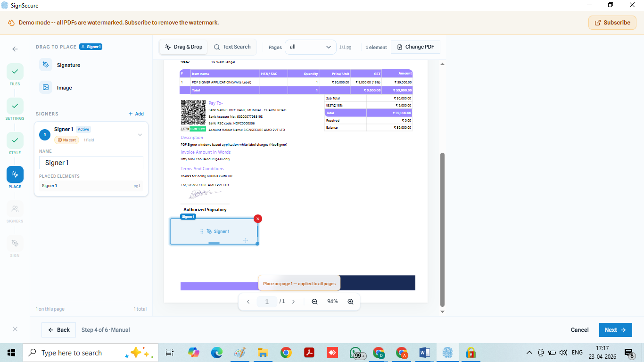Open the Settings step checkmark icon

coord(15,106)
